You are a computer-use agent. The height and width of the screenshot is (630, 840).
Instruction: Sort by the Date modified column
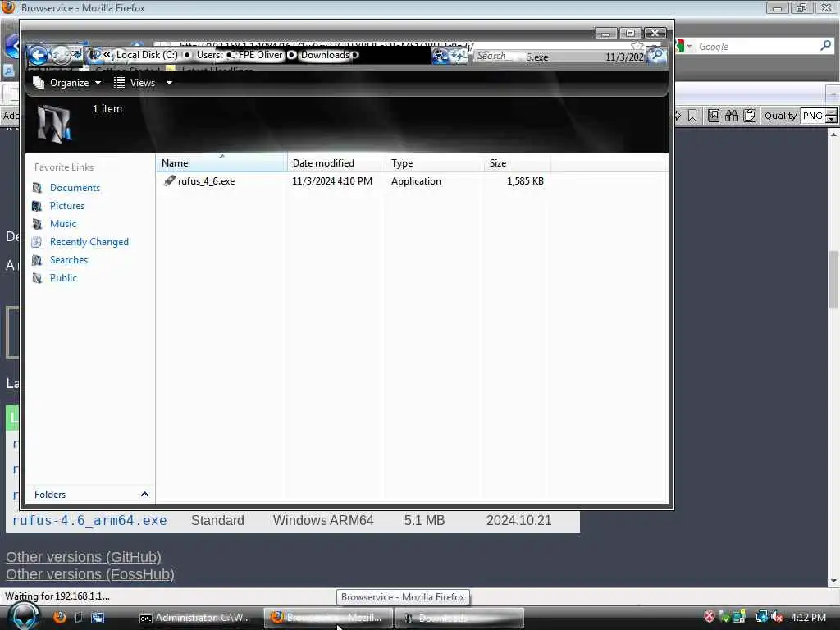click(x=336, y=163)
